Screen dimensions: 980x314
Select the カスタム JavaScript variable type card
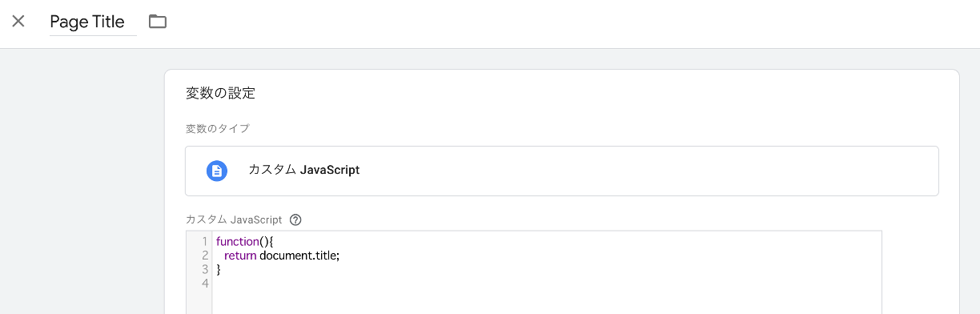561,171
